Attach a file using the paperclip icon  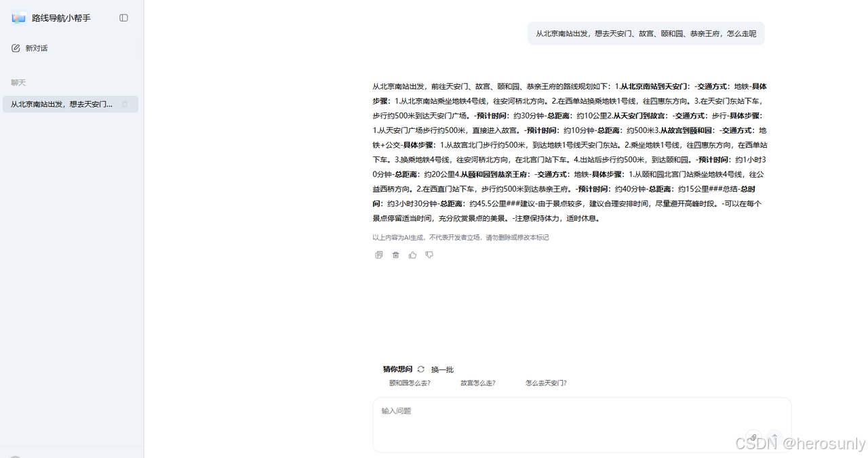pyautogui.click(x=753, y=437)
